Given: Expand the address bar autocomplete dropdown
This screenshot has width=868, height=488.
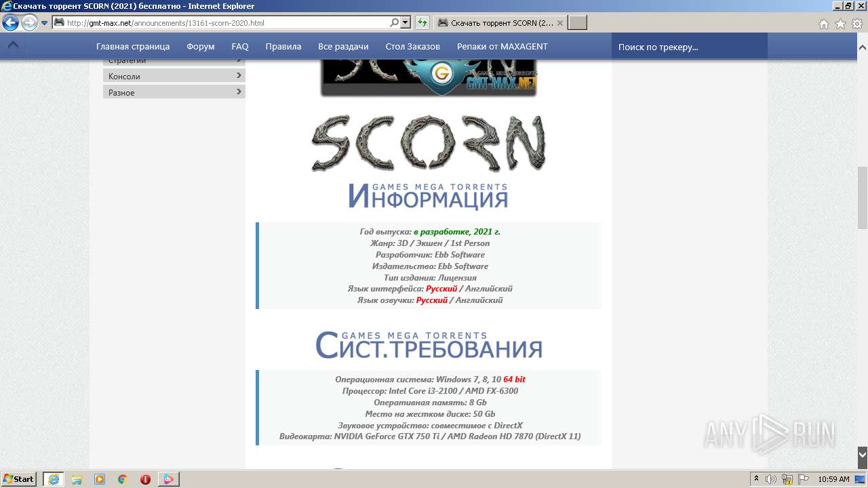Looking at the screenshot, I should 406,23.
